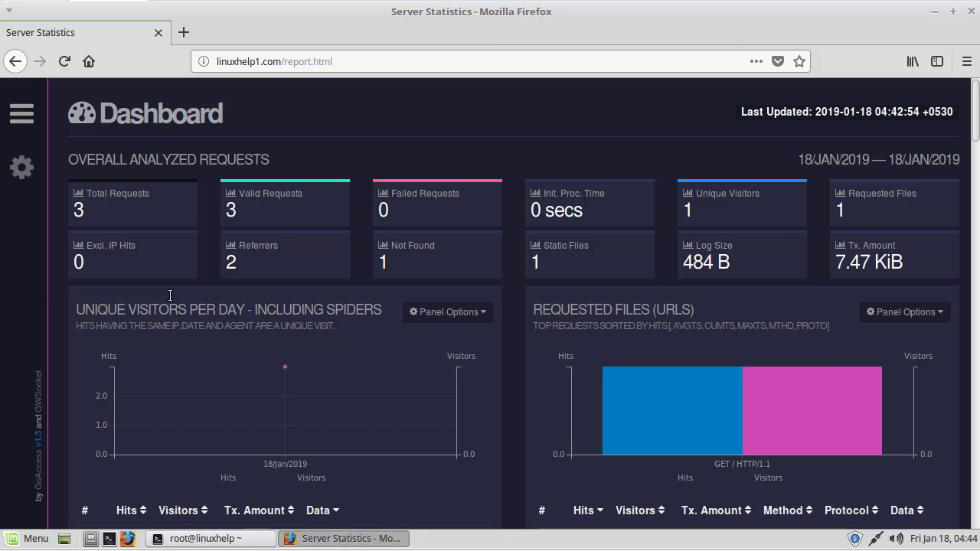Open the shield security tray icon
980x551 pixels.
(x=855, y=538)
